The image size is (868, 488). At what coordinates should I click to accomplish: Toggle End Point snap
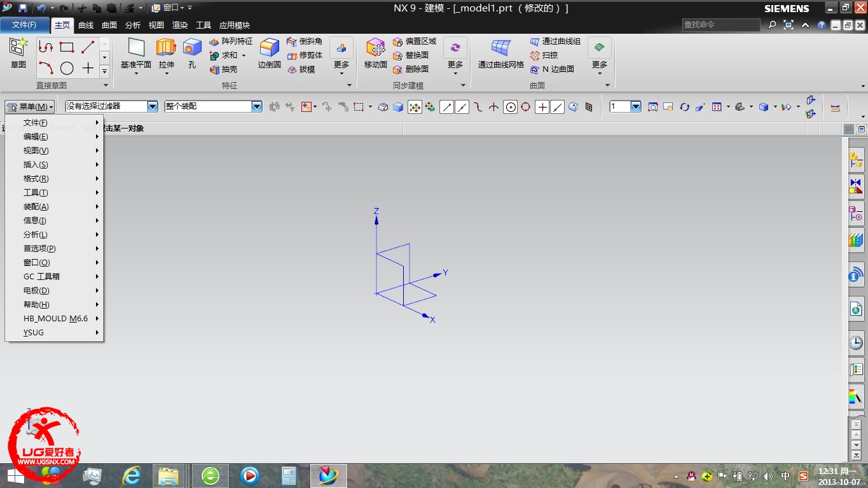446,107
